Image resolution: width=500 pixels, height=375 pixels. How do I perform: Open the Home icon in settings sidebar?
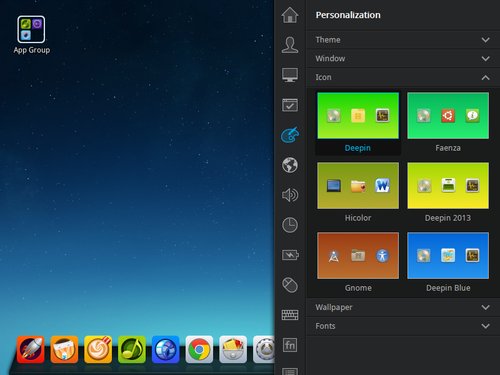290,15
